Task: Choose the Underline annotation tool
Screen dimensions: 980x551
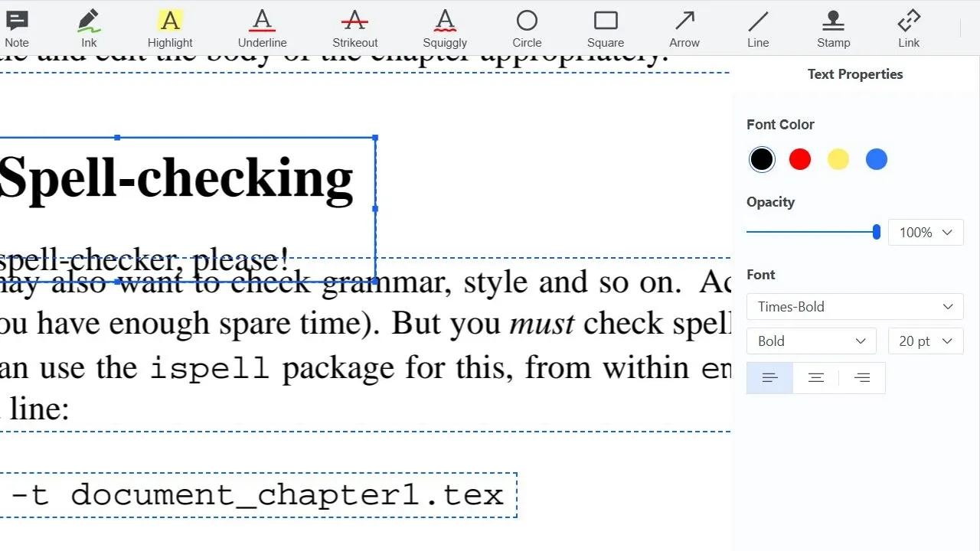Action: point(262,29)
